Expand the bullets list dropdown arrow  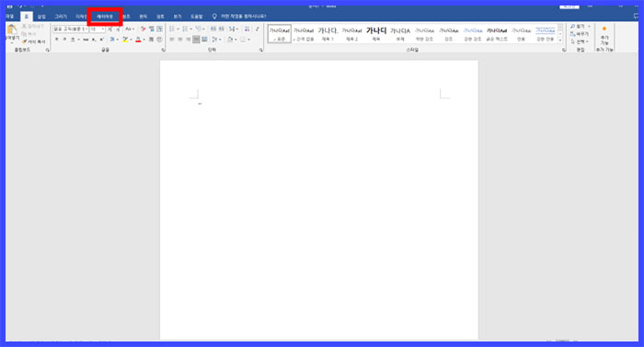tap(178, 29)
